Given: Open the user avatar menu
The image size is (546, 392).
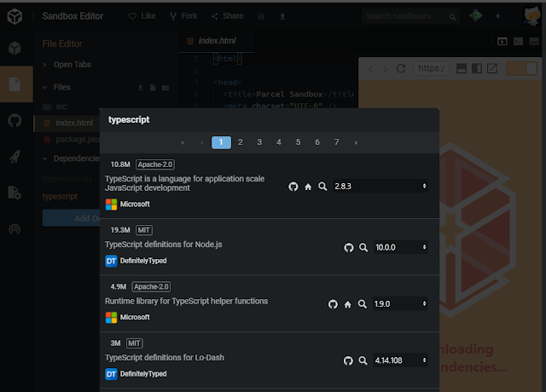Looking at the screenshot, I should [531, 16].
